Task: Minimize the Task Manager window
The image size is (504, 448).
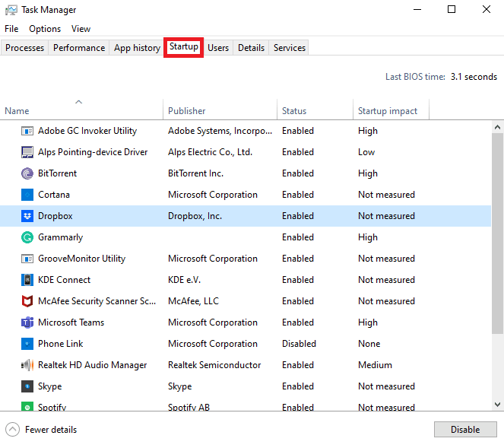Action: pyautogui.click(x=417, y=9)
